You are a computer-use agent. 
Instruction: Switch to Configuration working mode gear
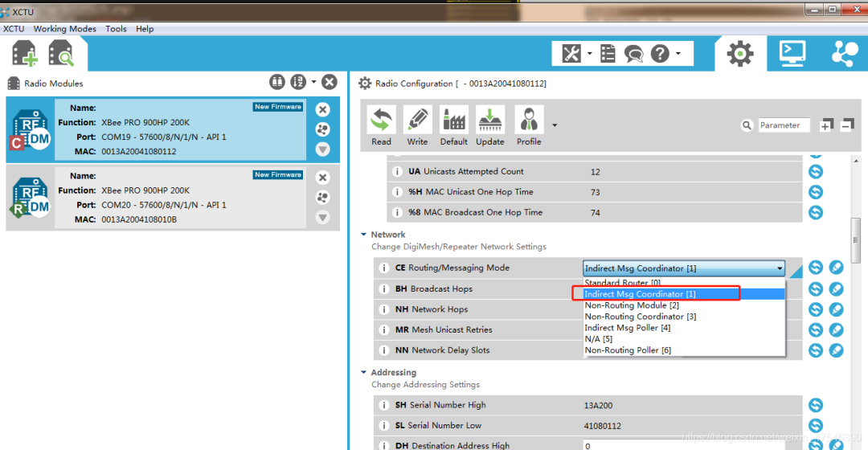point(740,54)
